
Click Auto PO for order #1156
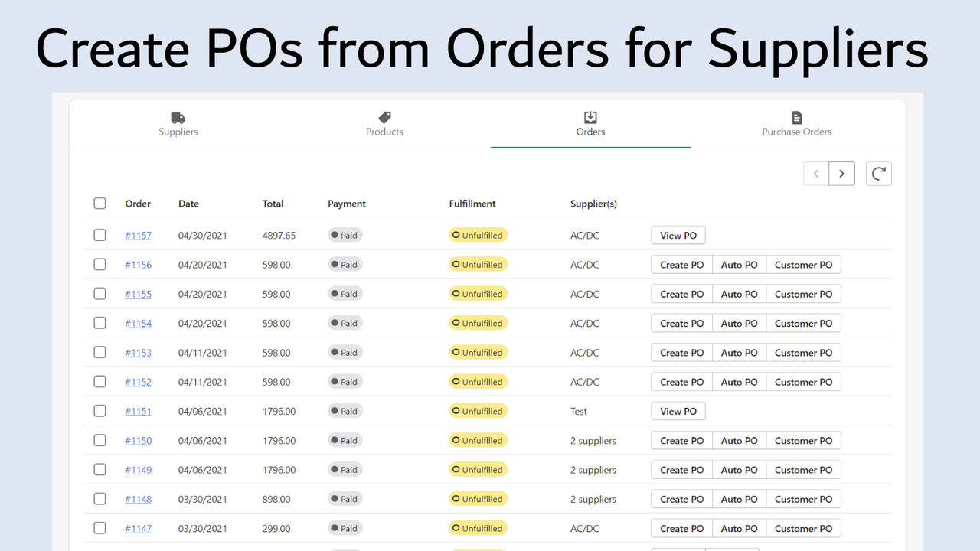(738, 264)
